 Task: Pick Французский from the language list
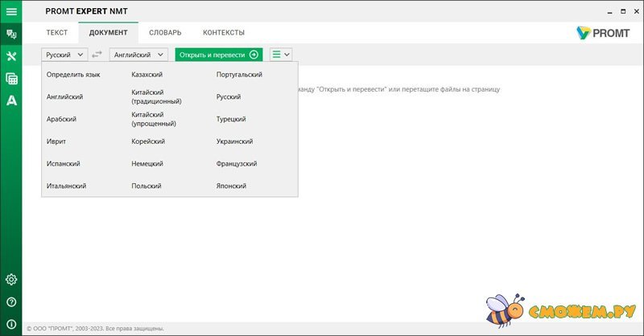(x=236, y=164)
